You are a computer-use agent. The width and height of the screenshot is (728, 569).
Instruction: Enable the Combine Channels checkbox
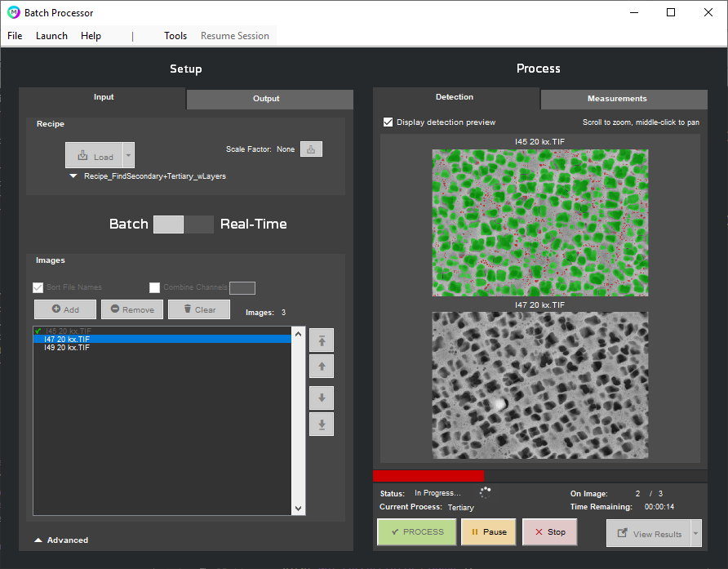point(155,287)
